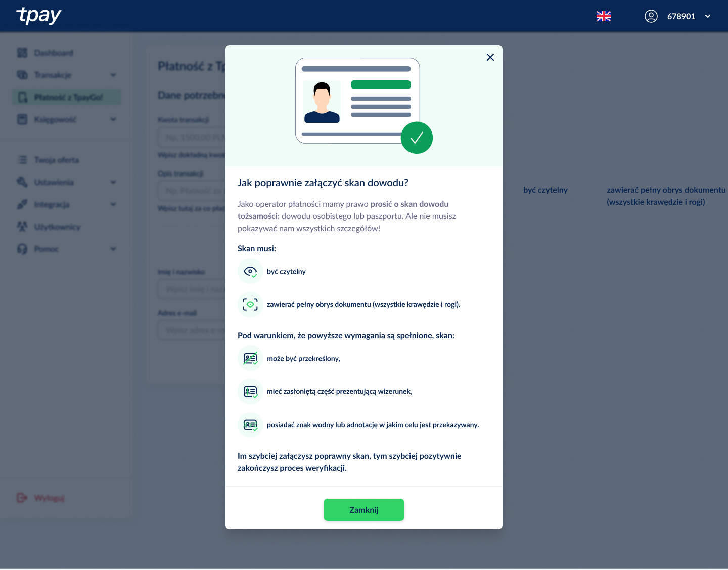Expand the Pomoc submenu chevron
The width and height of the screenshot is (728, 570).
(113, 249)
